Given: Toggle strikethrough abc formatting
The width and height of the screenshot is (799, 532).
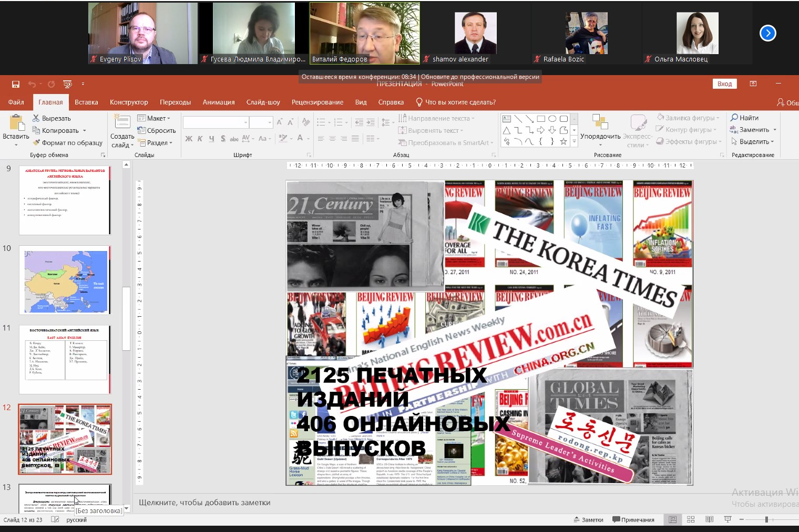Looking at the screenshot, I should [x=234, y=139].
